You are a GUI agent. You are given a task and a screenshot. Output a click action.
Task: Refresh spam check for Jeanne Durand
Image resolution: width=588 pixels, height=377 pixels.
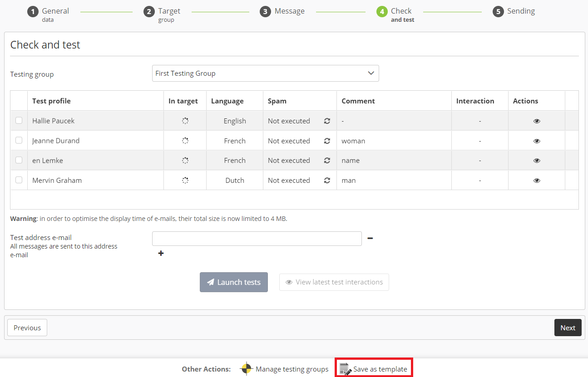[327, 141]
